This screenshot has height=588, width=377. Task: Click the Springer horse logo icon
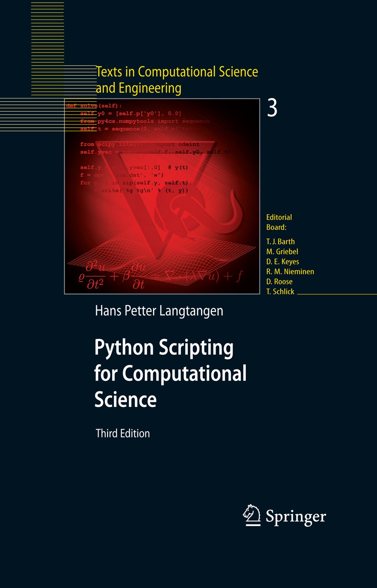tap(252, 515)
